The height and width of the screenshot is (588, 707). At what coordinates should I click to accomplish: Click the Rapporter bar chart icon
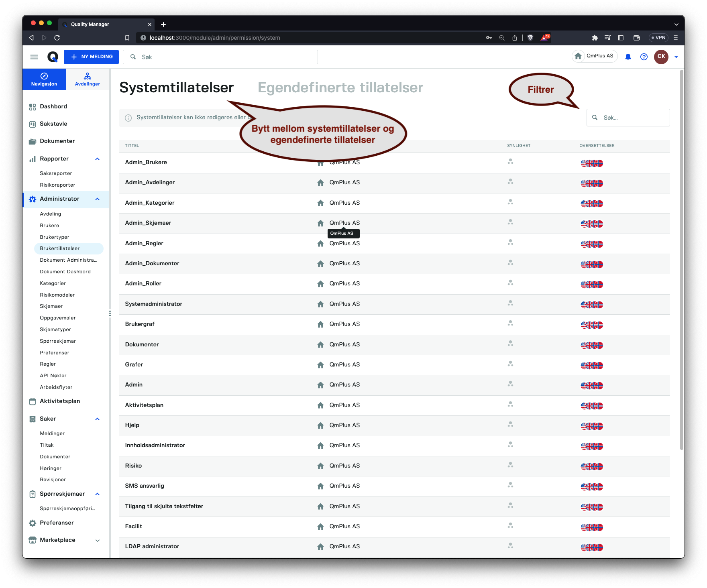pos(33,159)
